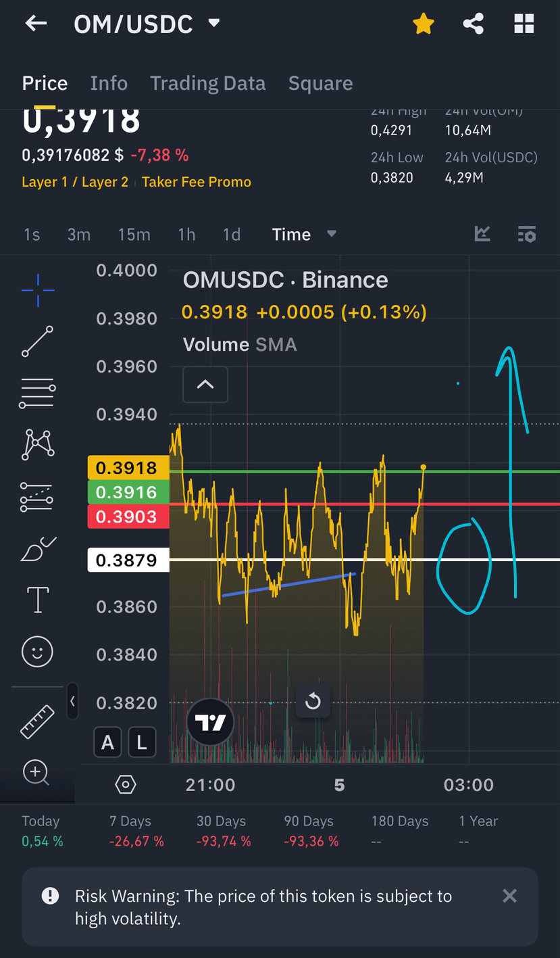Open the OM/USDC pair dropdown
Image resolution: width=560 pixels, height=958 pixels.
coord(213,24)
